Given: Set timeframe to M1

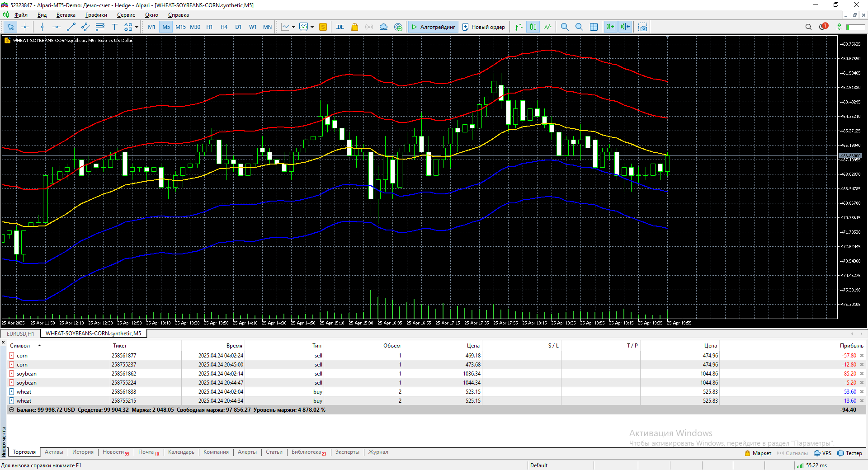Looking at the screenshot, I should click(151, 27).
